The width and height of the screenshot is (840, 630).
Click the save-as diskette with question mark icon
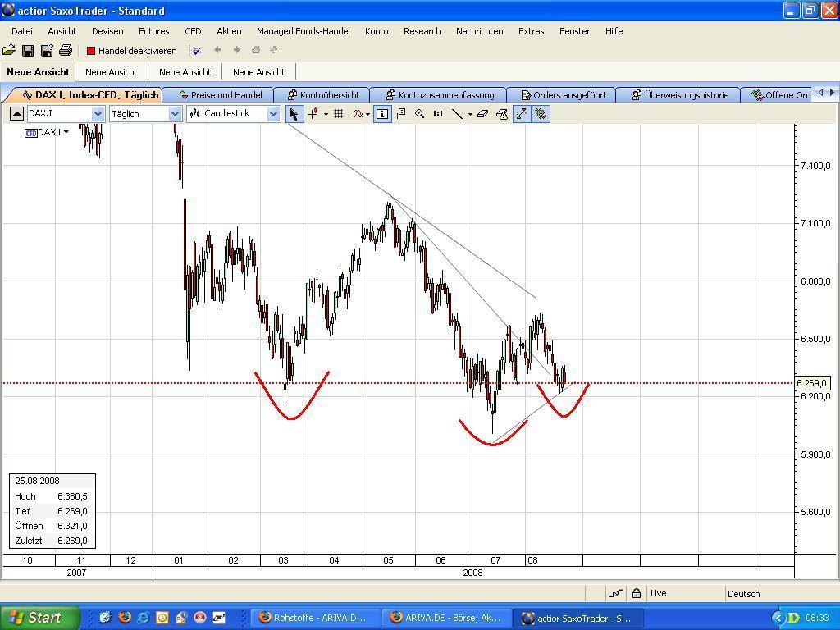tap(47, 50)
